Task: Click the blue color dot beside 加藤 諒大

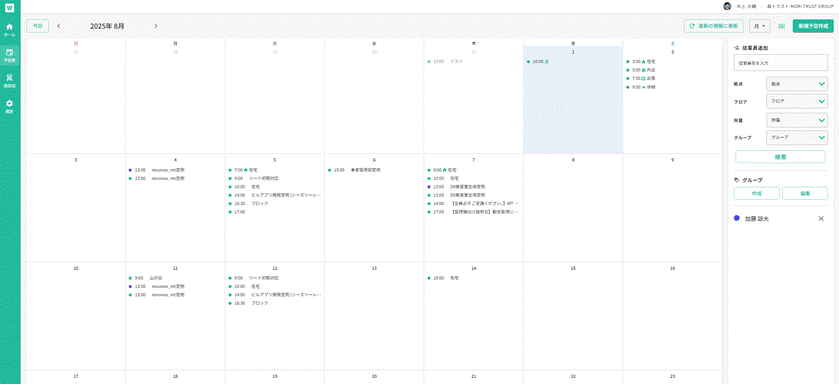Action: (737, 219)
